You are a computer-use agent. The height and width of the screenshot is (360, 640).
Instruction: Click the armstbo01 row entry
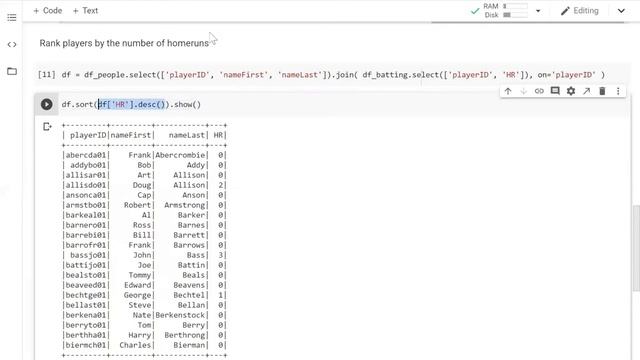86,205
